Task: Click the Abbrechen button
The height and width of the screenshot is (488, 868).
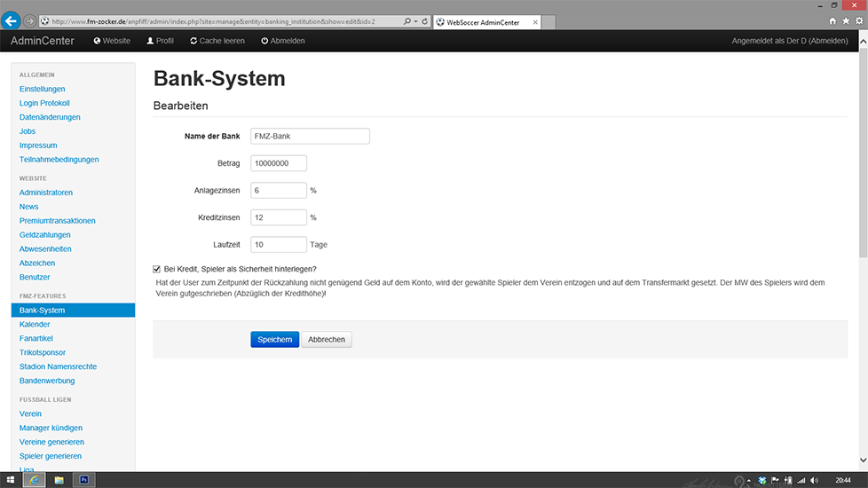Action: pos(327,340)
